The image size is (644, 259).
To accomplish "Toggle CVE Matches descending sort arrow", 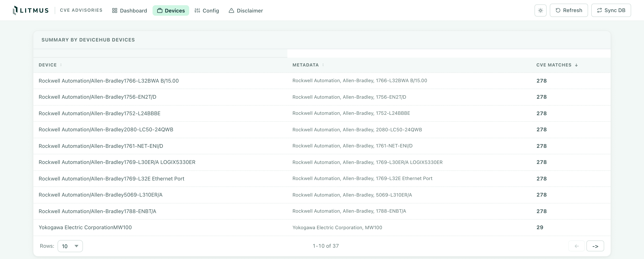I will tap(576, 65).
